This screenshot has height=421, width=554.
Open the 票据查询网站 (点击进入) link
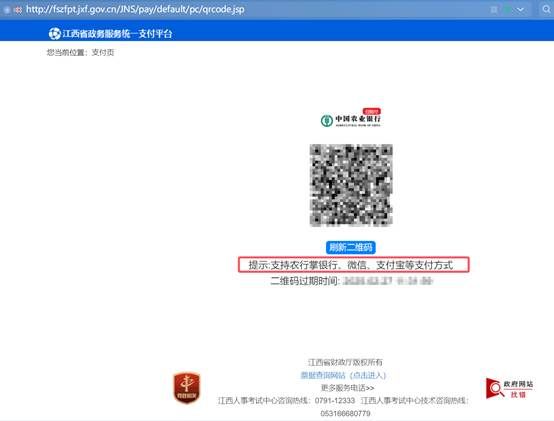pyautogui.click(x=343, y=375)
